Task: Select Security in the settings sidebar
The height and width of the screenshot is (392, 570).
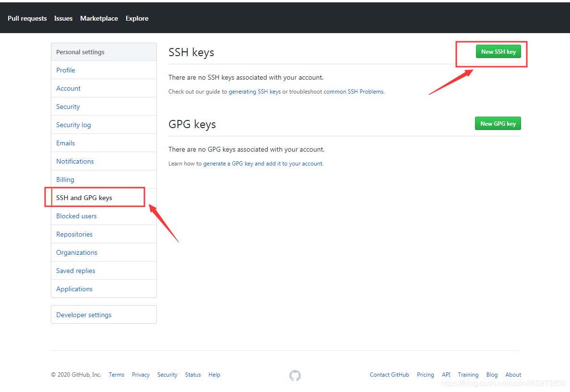Action: tap(104, 107)
